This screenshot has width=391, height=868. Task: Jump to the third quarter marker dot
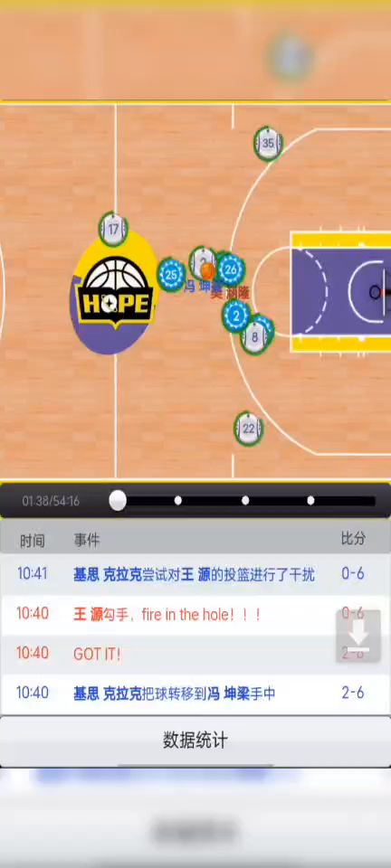310,500
